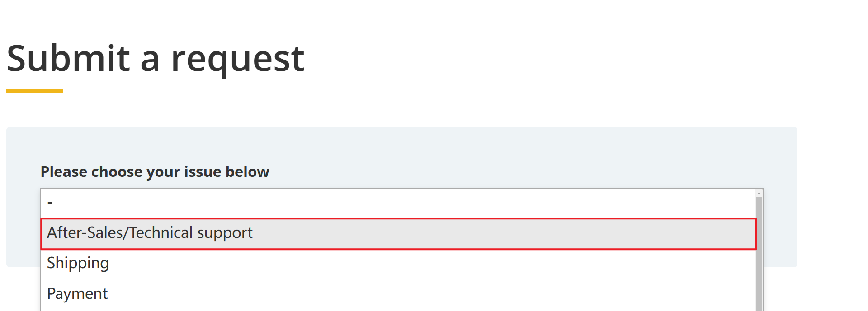This screenshot has width=868, height=311.
Task: Click the word "Please" in the field label
Action: coord(64,172)
